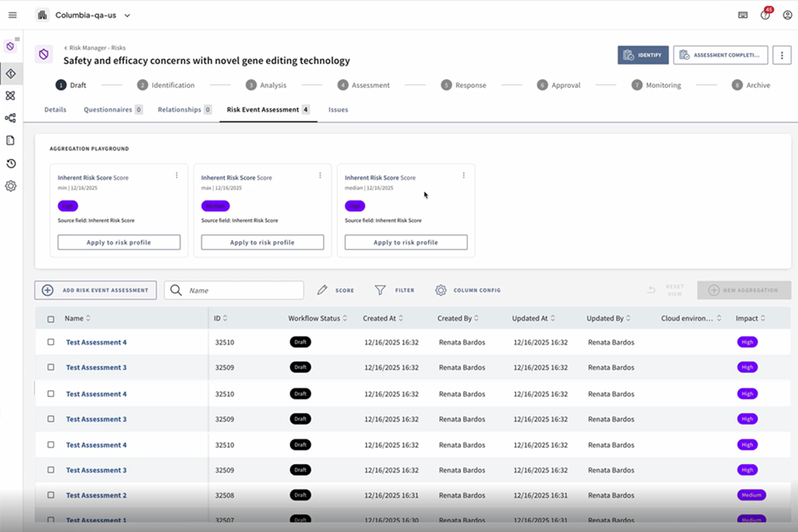
Task: Tick the checkbox for first Test Assessment 4
Action: tap(51, 342)
